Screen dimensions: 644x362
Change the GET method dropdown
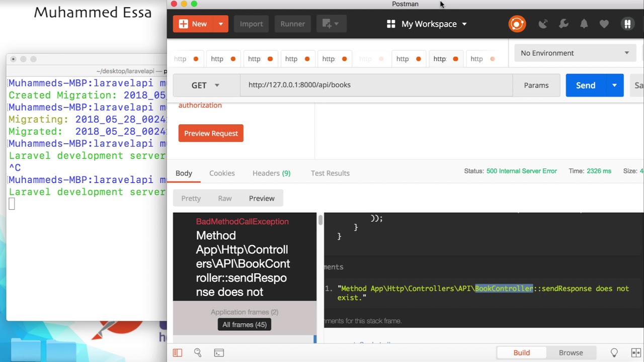point(205,85)
